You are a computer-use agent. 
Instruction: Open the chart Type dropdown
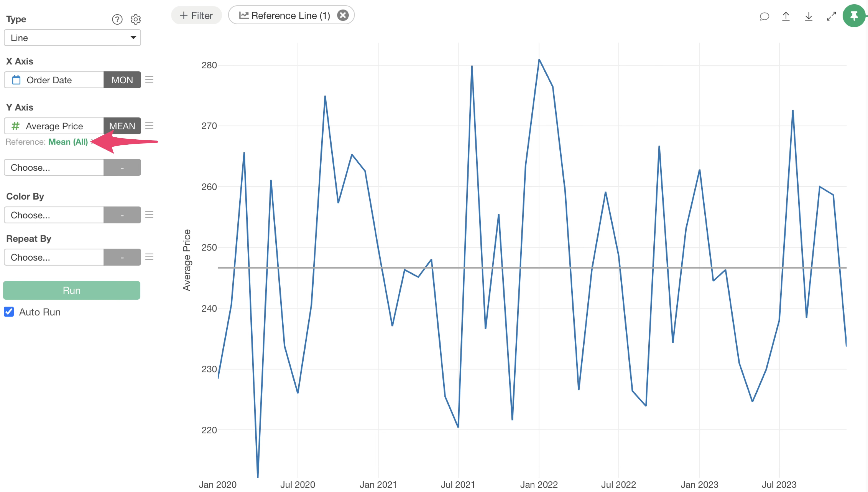click(x=72, y=38)
